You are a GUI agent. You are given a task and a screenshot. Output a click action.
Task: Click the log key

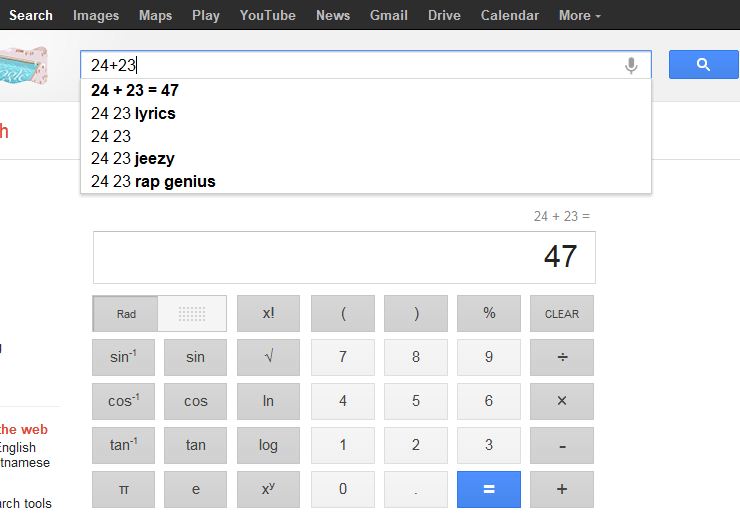click(268, 445)
